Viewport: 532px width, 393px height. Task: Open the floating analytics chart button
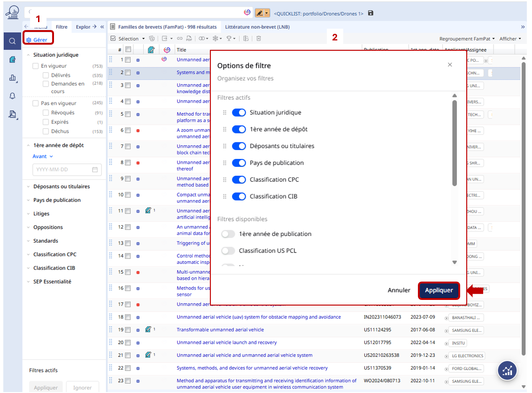[507, 371]
